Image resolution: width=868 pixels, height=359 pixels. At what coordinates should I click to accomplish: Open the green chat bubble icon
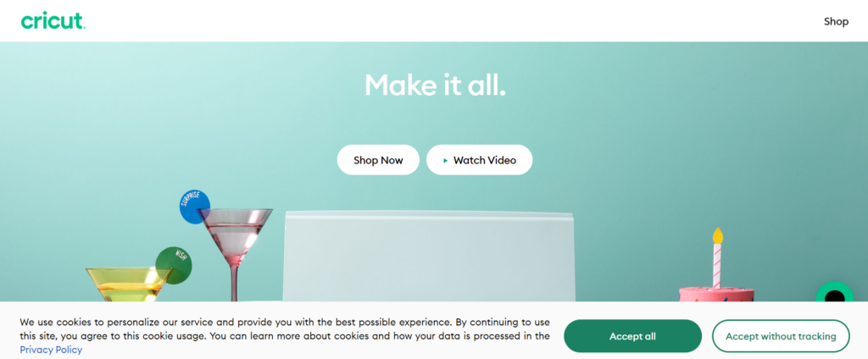[x=835, y=293]
